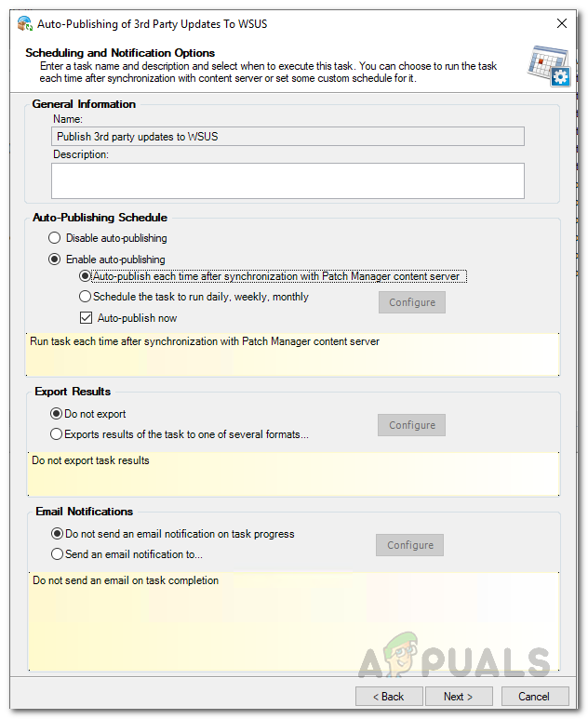Click Configure button in Export Results

click(x=411, y=425)
